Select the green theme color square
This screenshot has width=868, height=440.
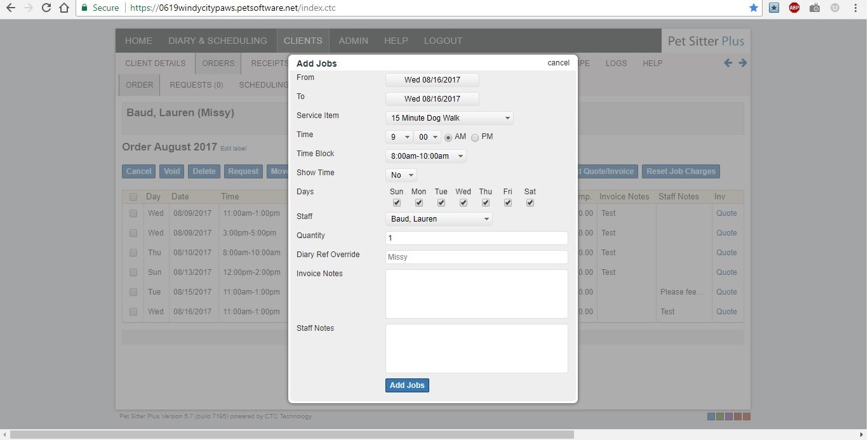[x=720, y=417]
